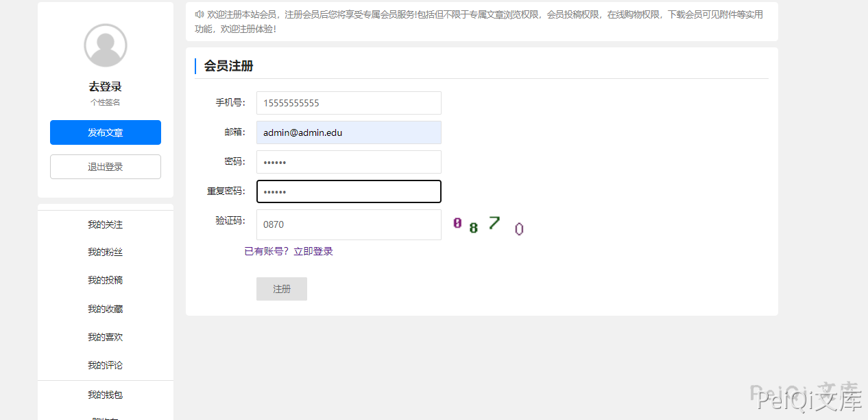The image size is (868, 420).
Task: Go to 我的收藏 in sidebar
Action: click(x=106, y=309)
